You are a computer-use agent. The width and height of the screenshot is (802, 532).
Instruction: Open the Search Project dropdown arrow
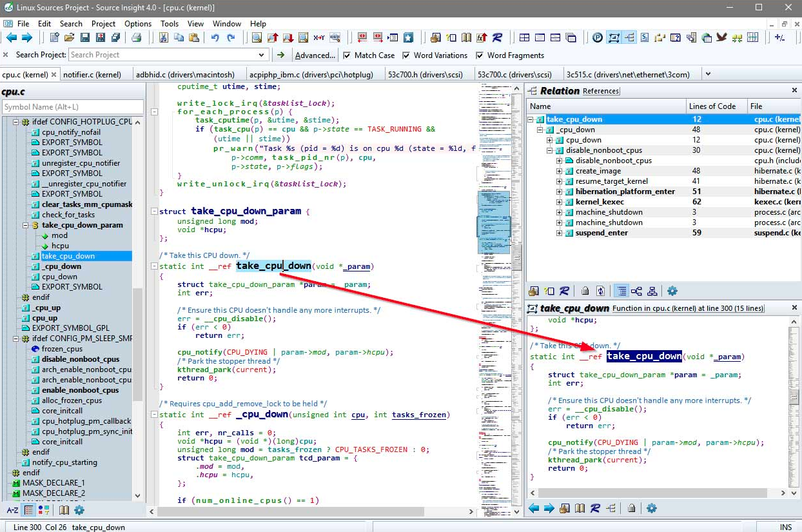pyautogui.click(x=261, y=55)
